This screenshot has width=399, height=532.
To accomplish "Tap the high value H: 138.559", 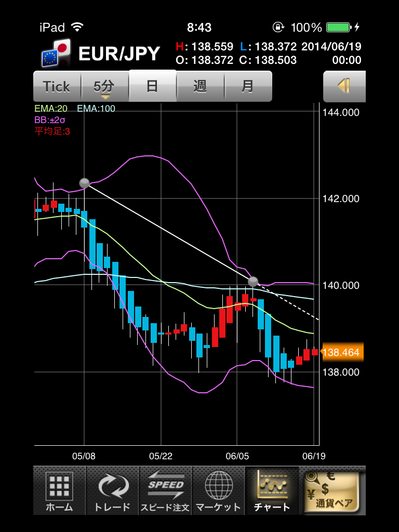I will (204, 46).
